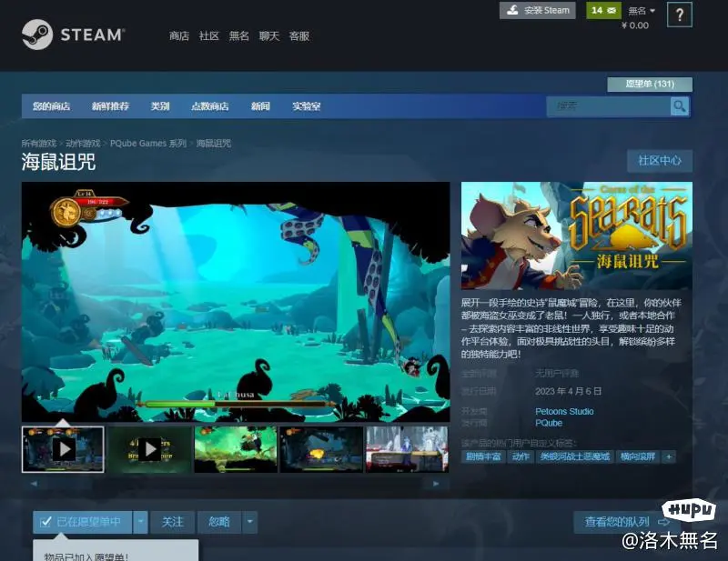This screenshot has height=561, width=728.
Task: Select the 您的商店 store tab
Action: tap(51, 106)
